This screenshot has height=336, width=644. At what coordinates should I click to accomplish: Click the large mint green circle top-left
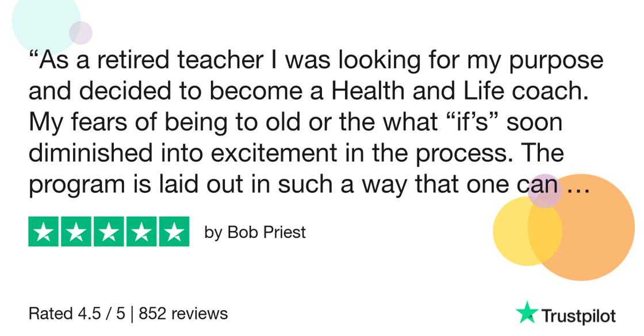pyautogui.click(x=43, y=21)
